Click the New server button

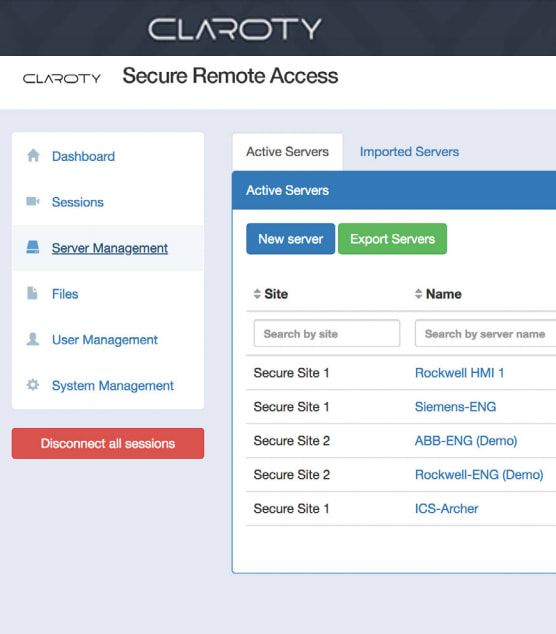(290, 239)
